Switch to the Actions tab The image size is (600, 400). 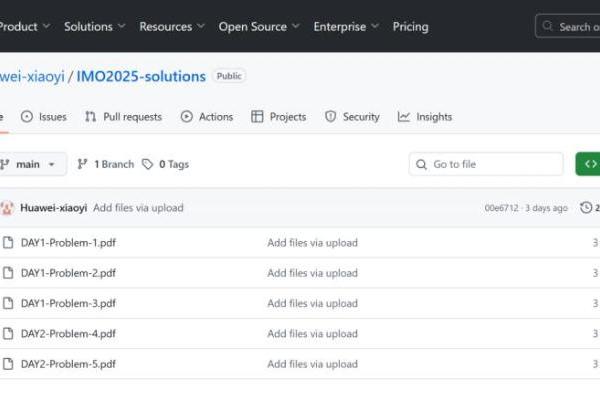pos(207,117)
